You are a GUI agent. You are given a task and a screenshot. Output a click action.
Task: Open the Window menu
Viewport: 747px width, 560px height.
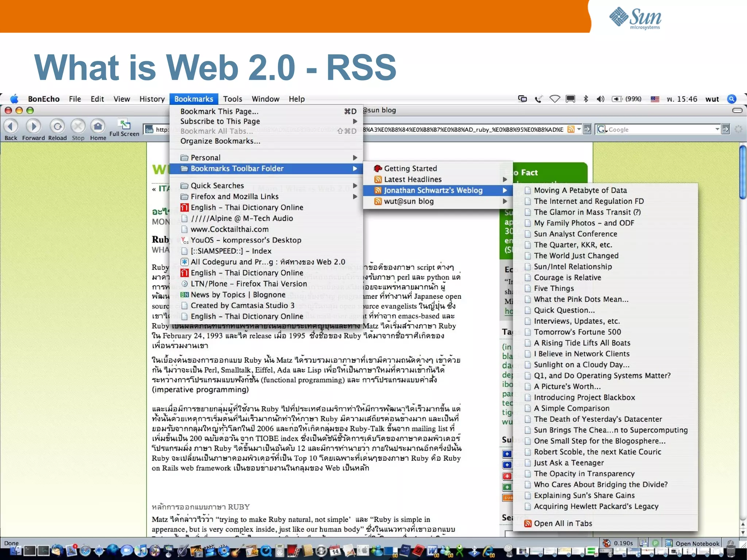click(266, 99)
